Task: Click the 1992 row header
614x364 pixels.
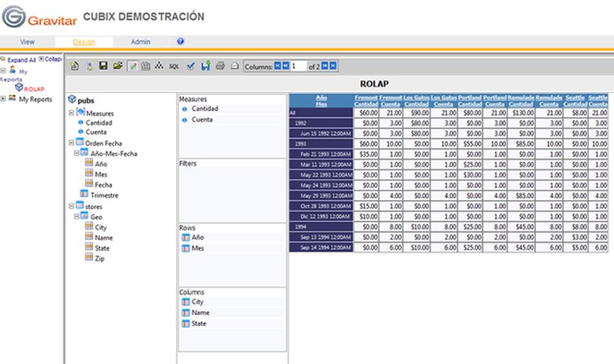Action: point(321,123)
